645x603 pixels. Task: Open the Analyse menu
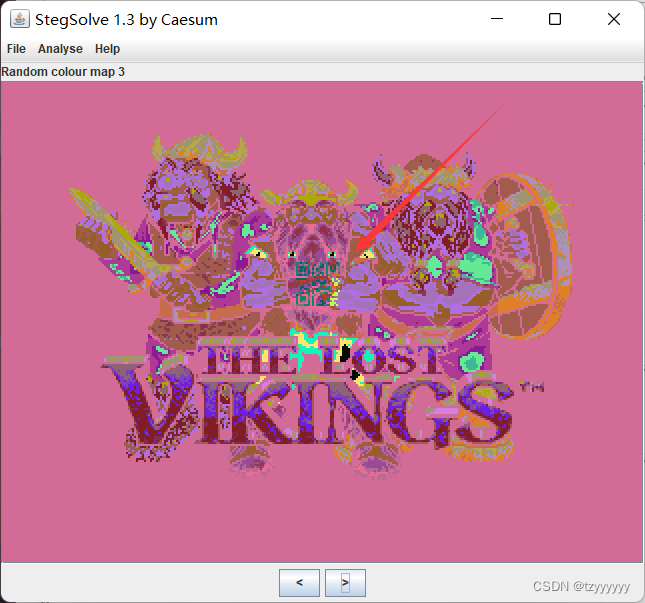coord(60,49)
